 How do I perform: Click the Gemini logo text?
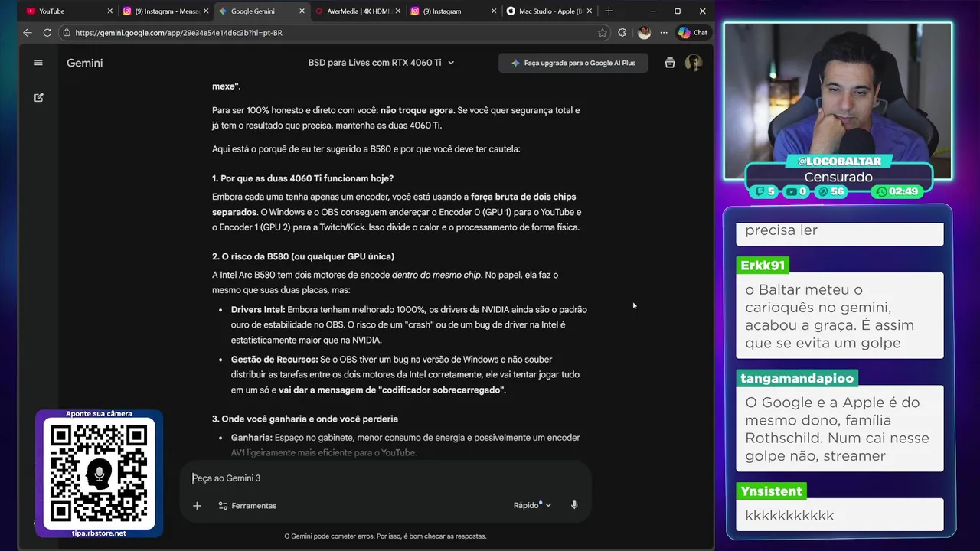84,63
